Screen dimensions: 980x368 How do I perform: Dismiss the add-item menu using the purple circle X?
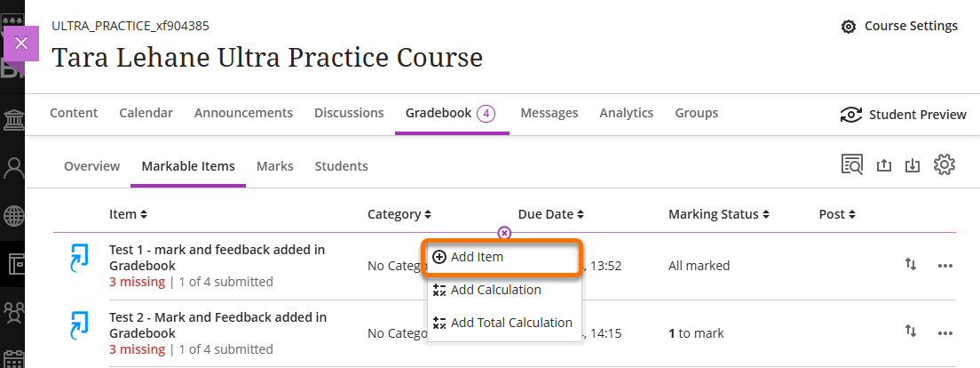[504, 233]
